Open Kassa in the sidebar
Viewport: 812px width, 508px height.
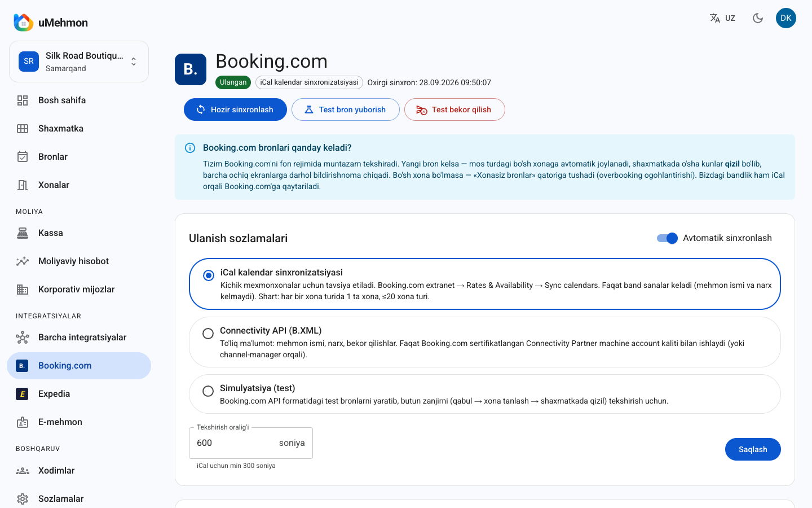coord(79,233)
